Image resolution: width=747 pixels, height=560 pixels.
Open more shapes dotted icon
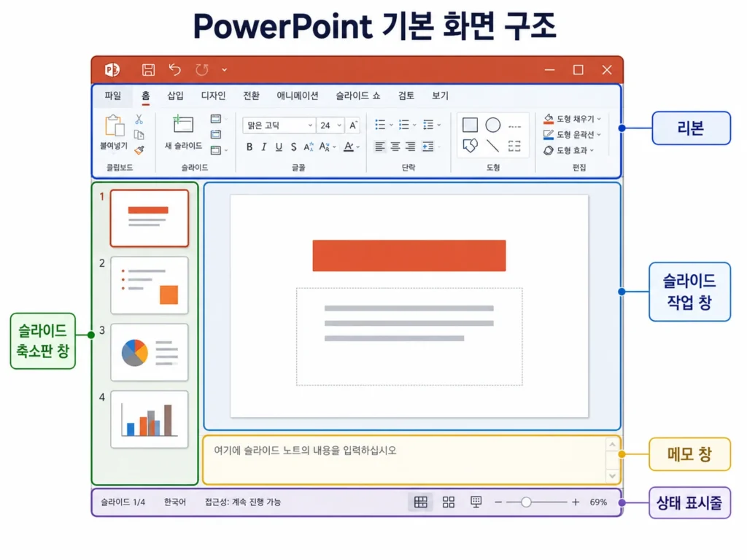[514, 127]
